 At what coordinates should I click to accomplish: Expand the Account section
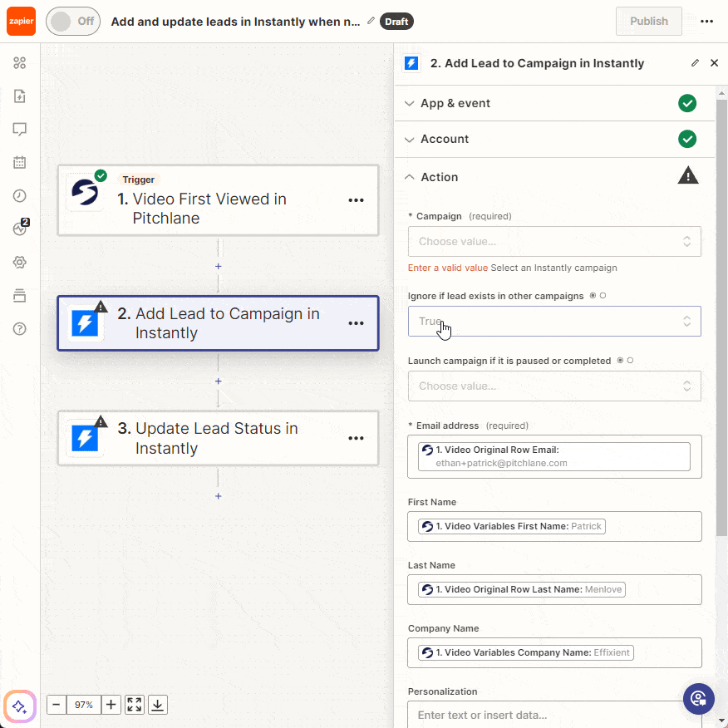pos(553,140)
